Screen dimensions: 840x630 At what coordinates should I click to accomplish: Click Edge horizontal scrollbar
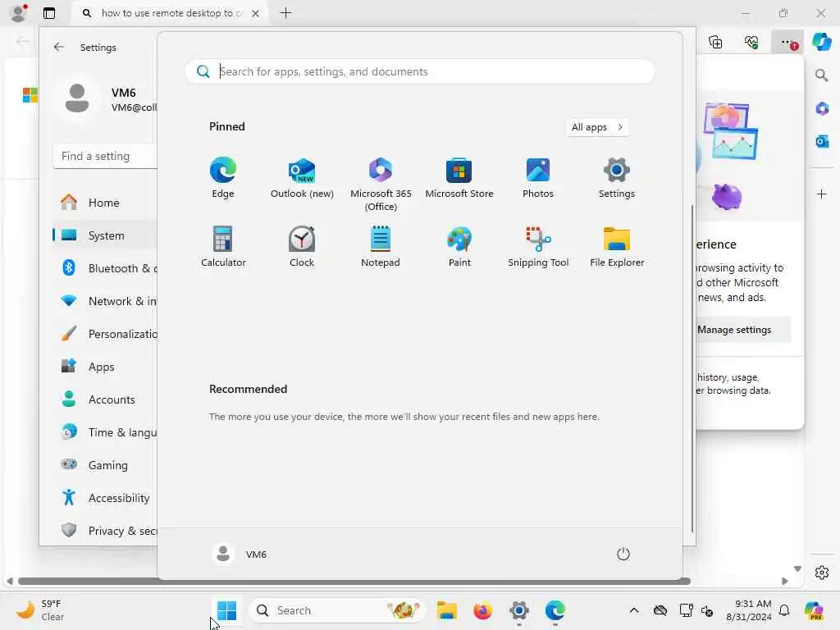click(354, 582)
